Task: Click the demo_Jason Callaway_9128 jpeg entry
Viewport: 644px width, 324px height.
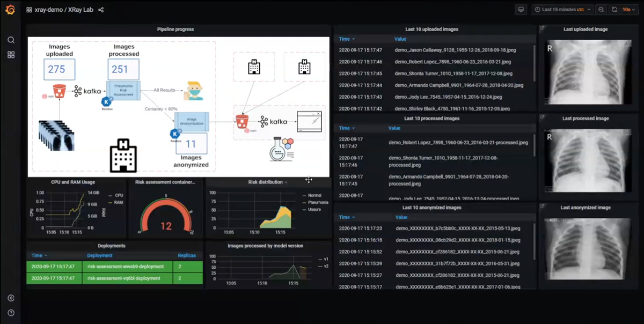Action: [455, 50]
